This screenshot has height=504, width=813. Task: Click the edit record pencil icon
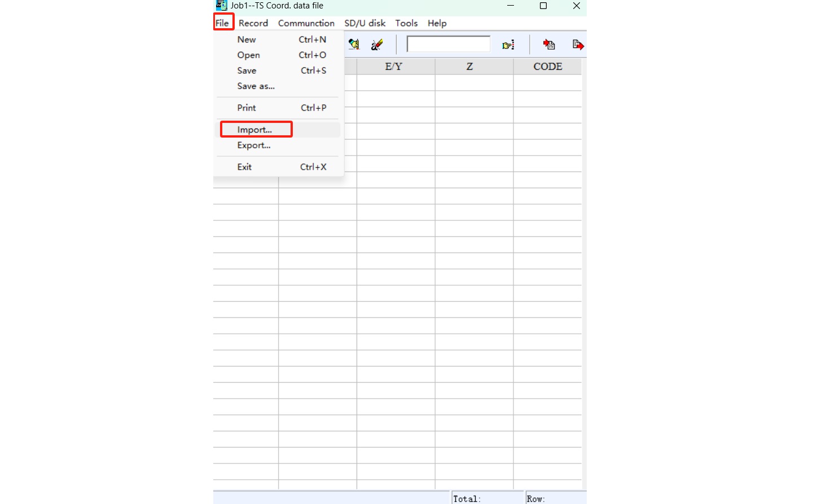(354, 44)
